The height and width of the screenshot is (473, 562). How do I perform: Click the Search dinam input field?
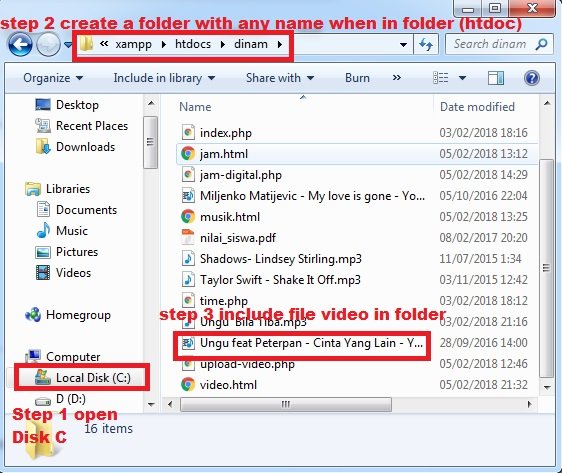tap(490, 44)
